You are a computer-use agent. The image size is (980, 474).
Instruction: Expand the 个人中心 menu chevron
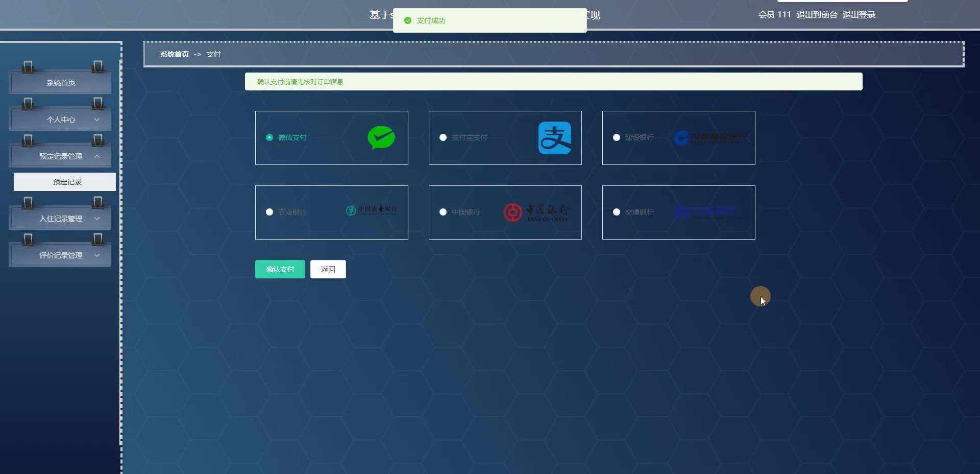97,120
